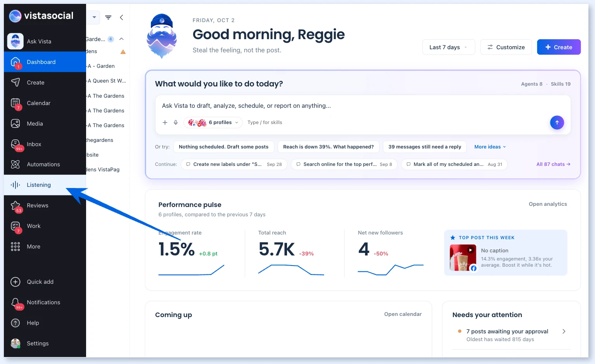595x364 pixels.
Task: Open the All 87 chats link
Action: click(553, 164)
